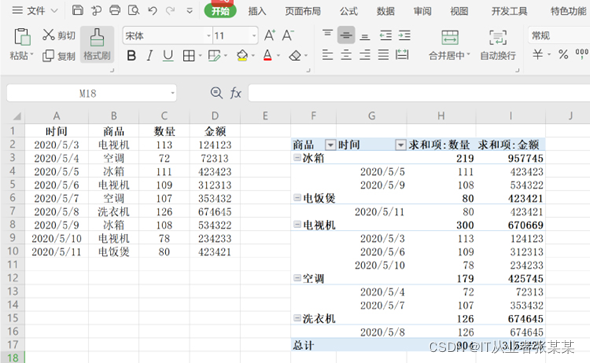Click the formula bar input field
The height and width of the screenshot is (363, 590).
[x=419, y=93]
